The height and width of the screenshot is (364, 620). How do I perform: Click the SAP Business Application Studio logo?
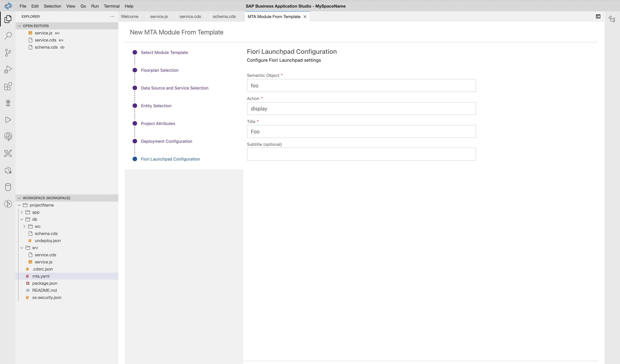point(8,6)
